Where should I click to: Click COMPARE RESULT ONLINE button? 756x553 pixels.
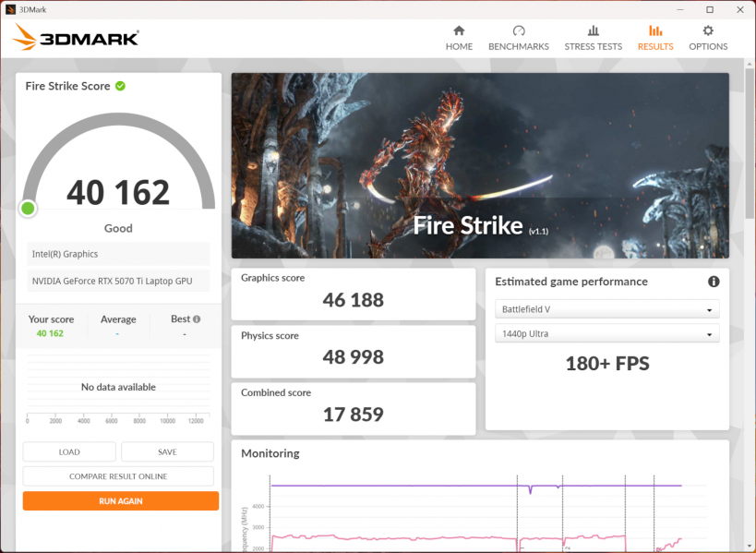118,476
